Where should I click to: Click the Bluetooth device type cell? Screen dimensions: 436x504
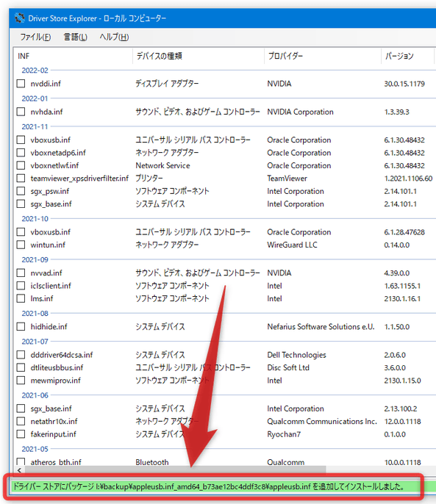click(152, 462)
